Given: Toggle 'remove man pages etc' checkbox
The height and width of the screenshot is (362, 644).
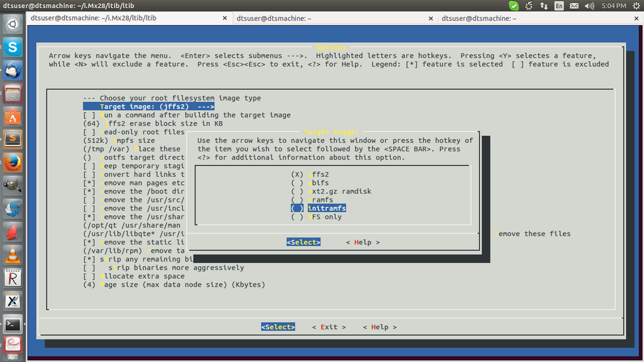Looking at the screenshot, I should (89, 183).
